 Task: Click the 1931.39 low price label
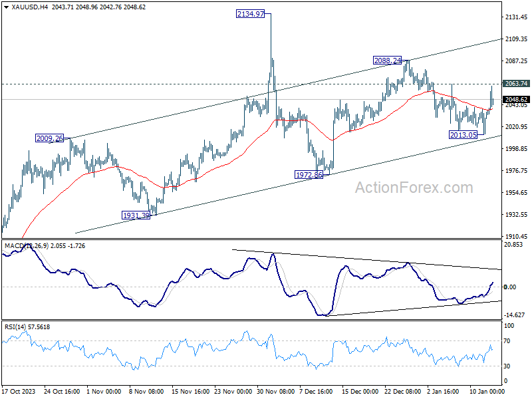(136, 215)
